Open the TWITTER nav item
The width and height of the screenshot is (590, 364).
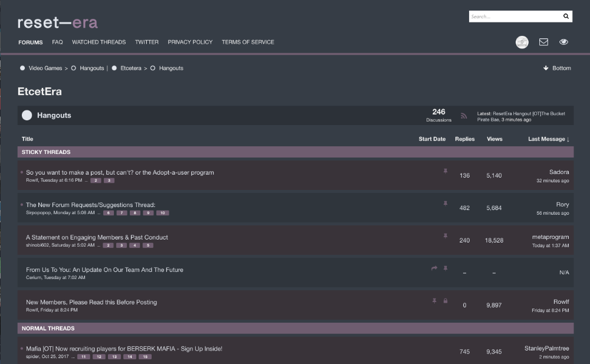[147, 42]
